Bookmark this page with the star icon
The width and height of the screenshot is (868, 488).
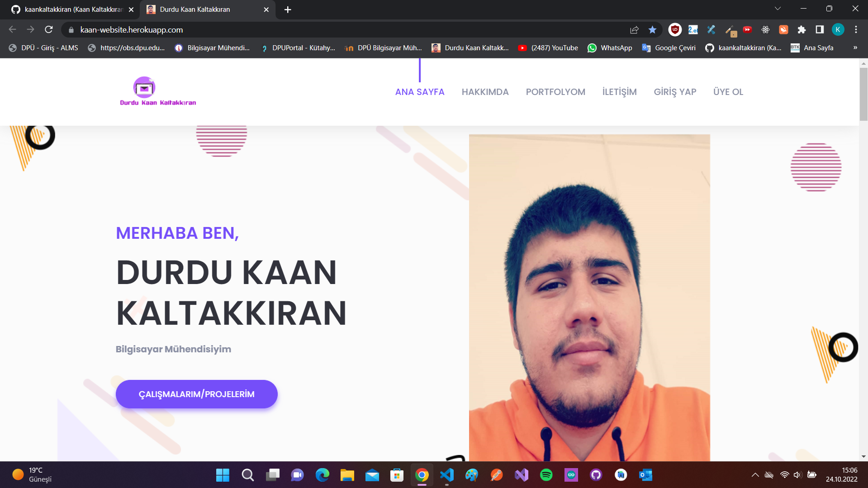coord(652,29)
